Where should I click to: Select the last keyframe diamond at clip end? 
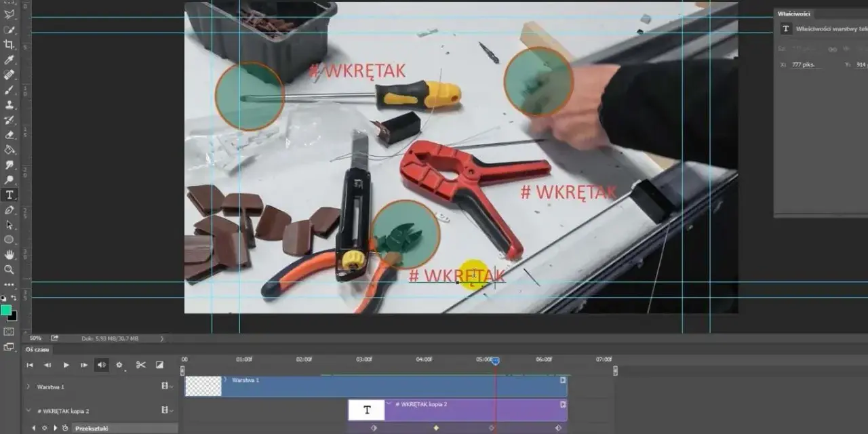[x=558, y=428]
